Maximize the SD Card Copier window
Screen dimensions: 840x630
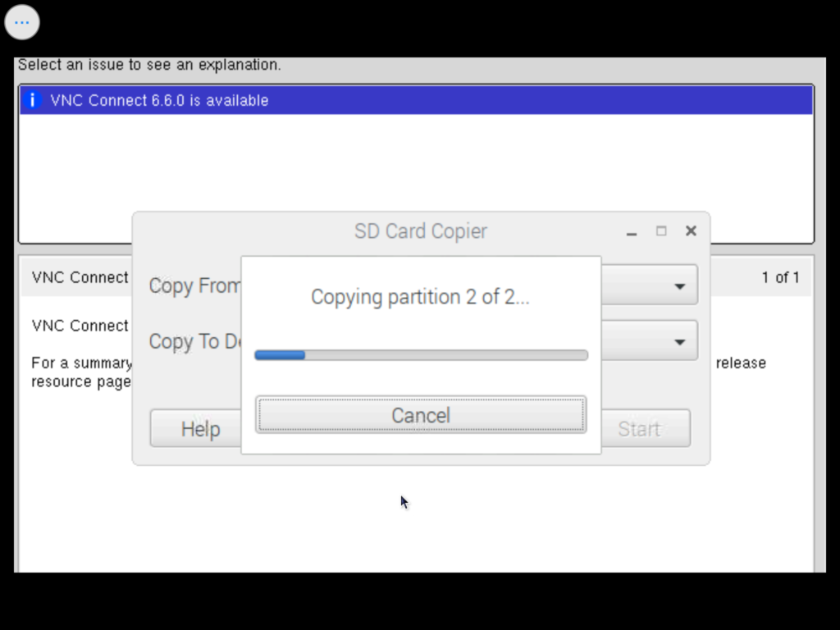(x=661, y=231)
